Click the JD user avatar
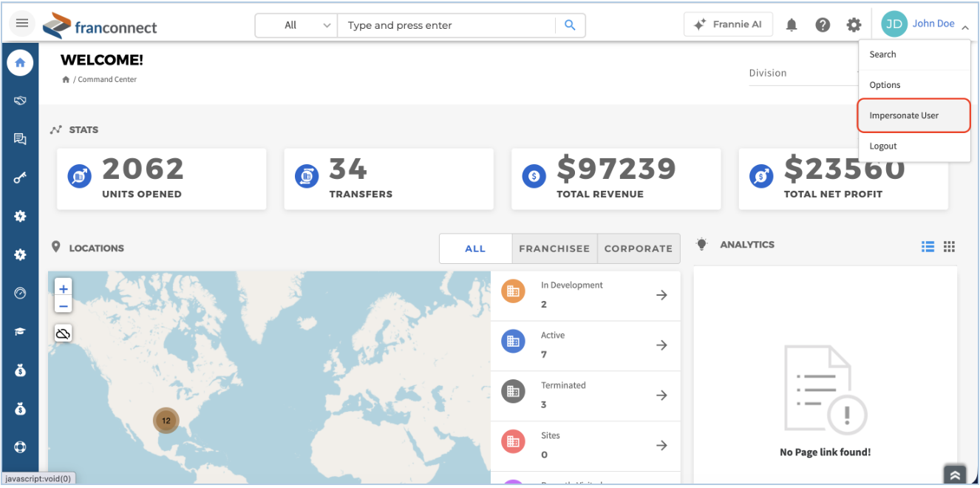Image resolution: width=980 pixels, height=488 pixels. pyautogui.click(x=894, y=24)
